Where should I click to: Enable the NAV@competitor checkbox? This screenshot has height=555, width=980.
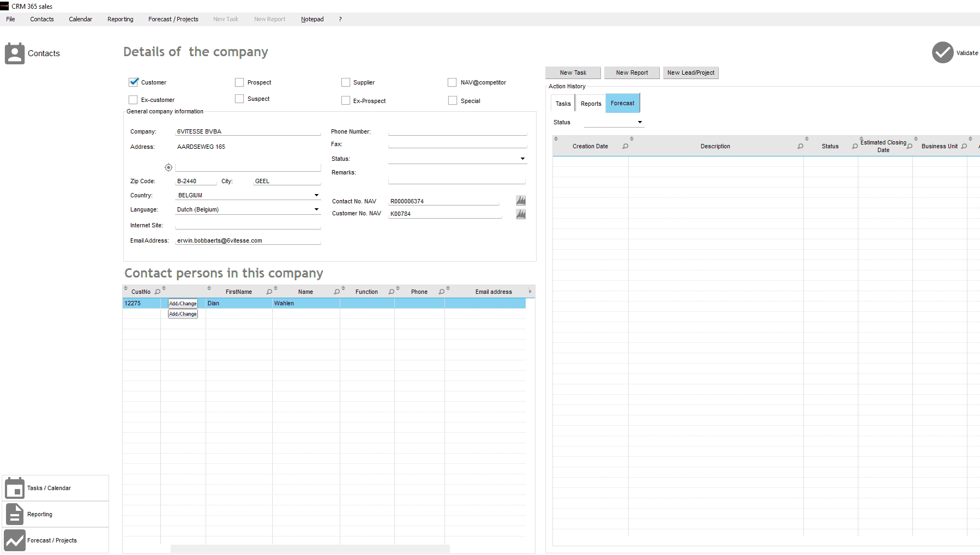(x=452, y=82)
